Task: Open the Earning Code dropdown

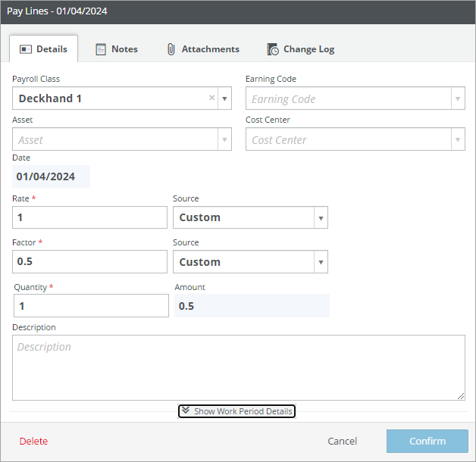Action: (x=355, y=98)
